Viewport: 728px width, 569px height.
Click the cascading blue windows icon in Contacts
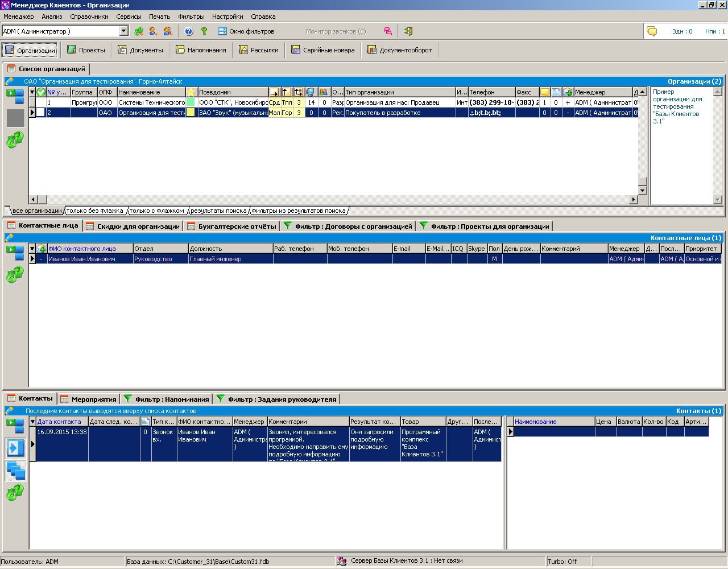15,471
